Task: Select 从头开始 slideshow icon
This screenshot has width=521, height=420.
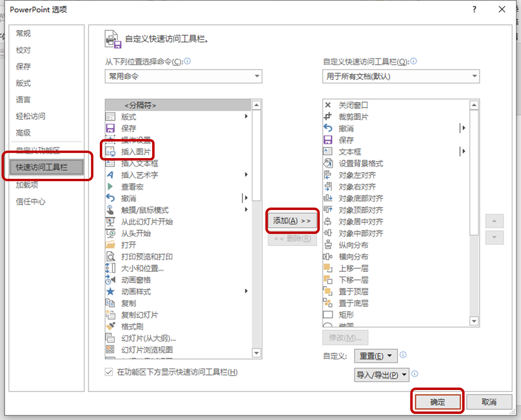Action: (x=110, y=234)
